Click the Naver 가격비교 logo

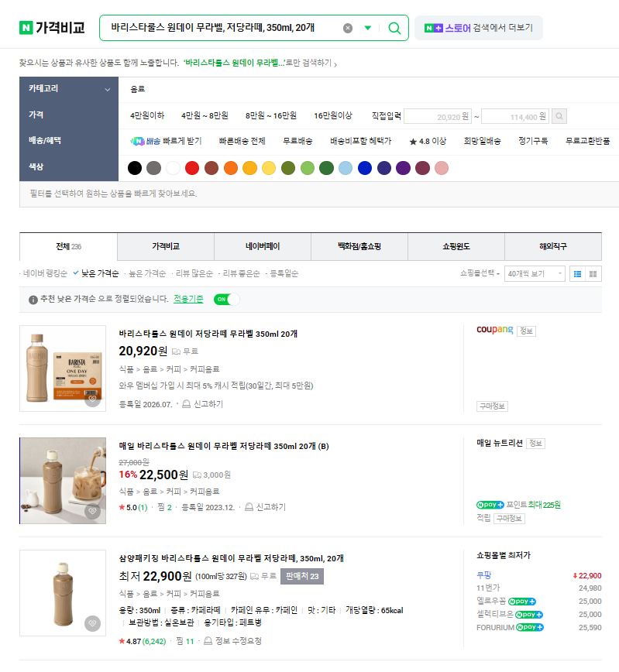tap(53, 28)
